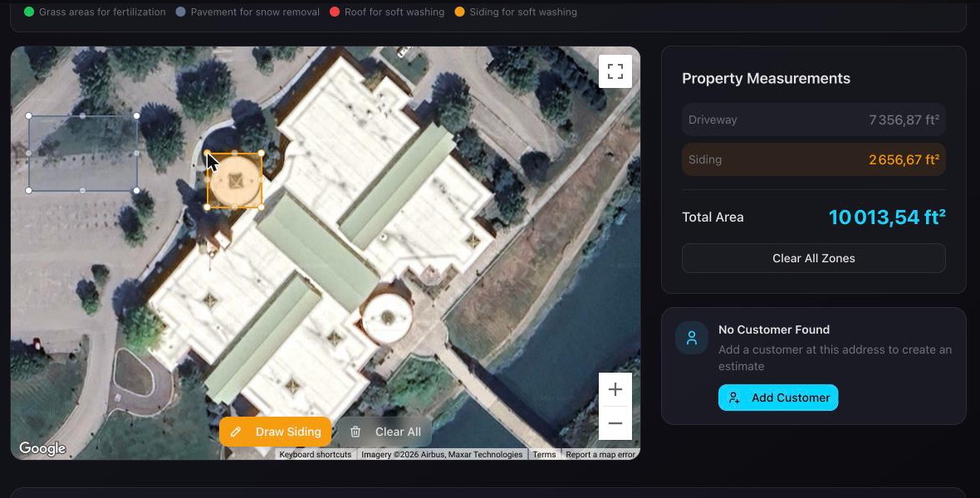Click 'Siding for soft washing' legend text

click(x=523, y=12)
